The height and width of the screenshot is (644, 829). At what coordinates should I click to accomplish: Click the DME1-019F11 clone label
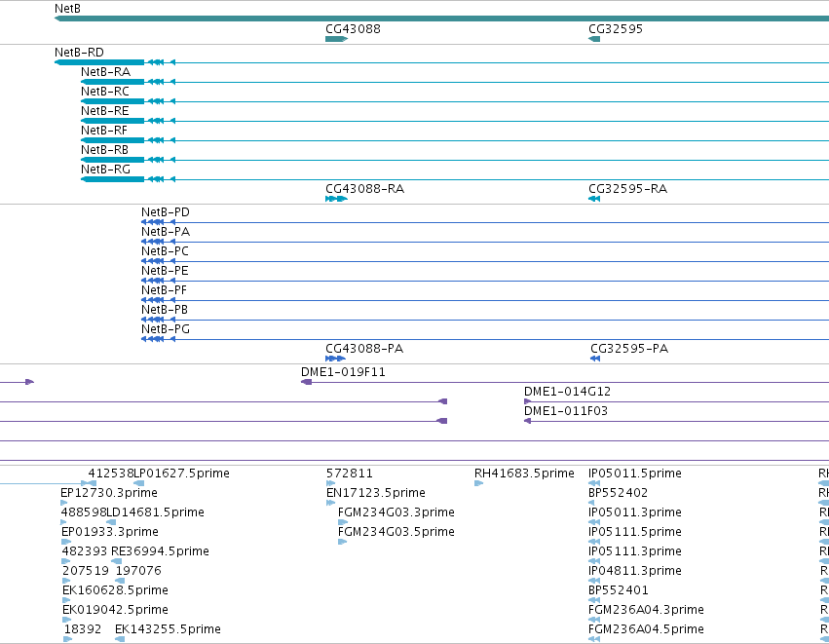pos(343,372)
